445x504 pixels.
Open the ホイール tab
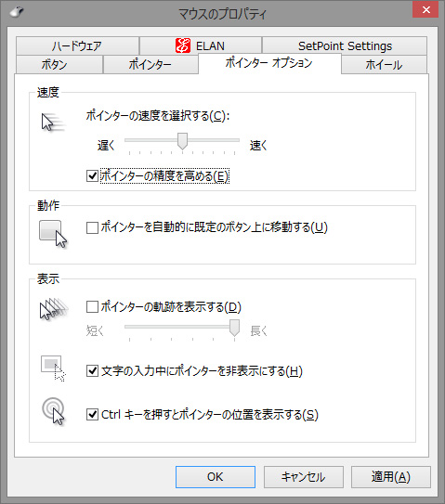[384, 65]
